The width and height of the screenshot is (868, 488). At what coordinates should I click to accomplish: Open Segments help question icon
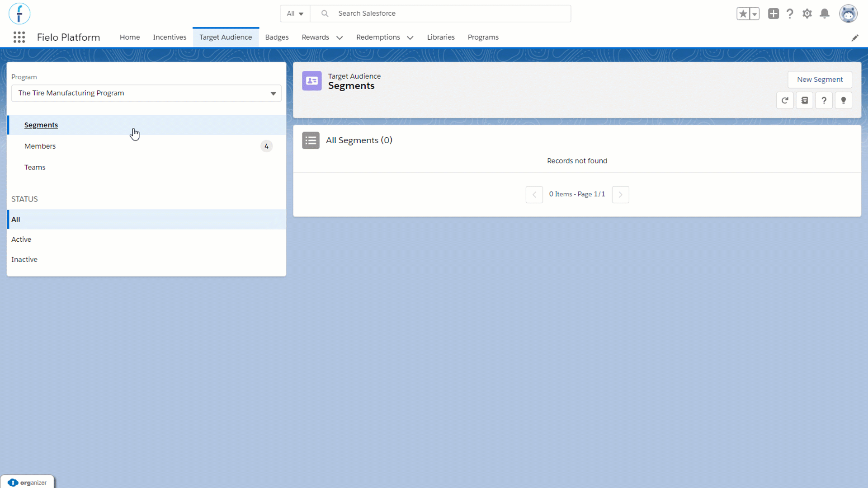pyautogui.click(x=824, y=100)
